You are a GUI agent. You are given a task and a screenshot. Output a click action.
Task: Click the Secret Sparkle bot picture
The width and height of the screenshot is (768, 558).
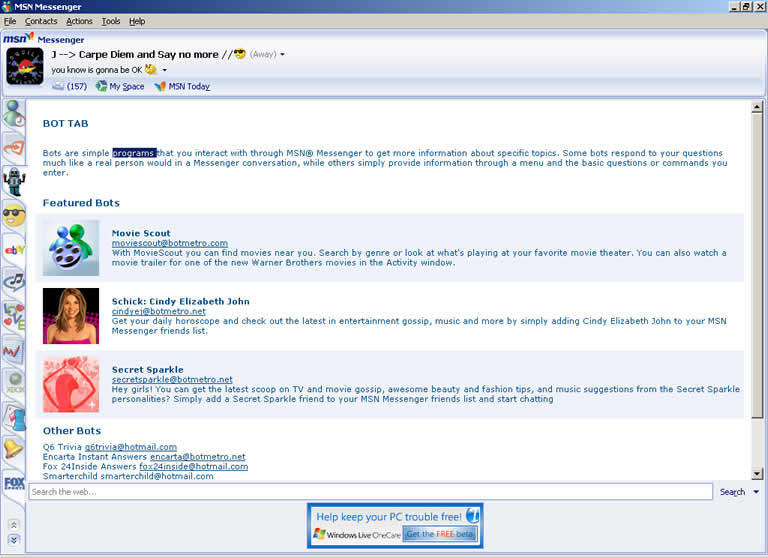pos(71,384)
